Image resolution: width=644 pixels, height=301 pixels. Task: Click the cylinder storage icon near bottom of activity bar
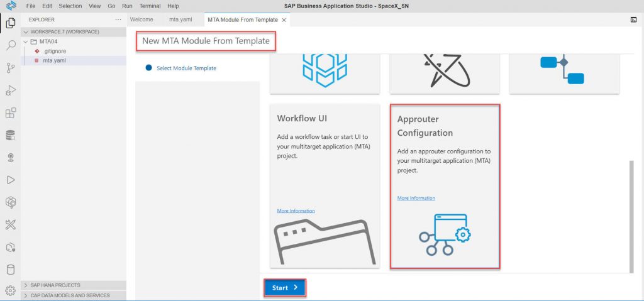click(11, 270)
